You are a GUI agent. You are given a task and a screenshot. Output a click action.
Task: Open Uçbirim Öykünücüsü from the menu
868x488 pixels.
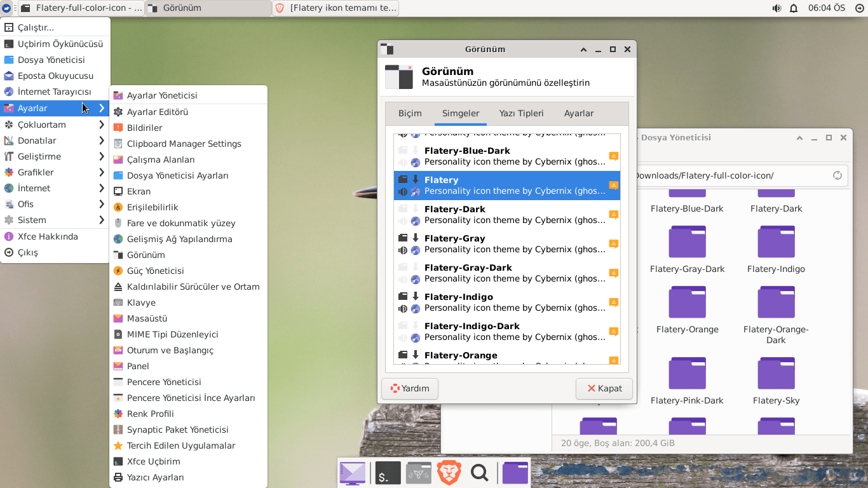point(55,44)
